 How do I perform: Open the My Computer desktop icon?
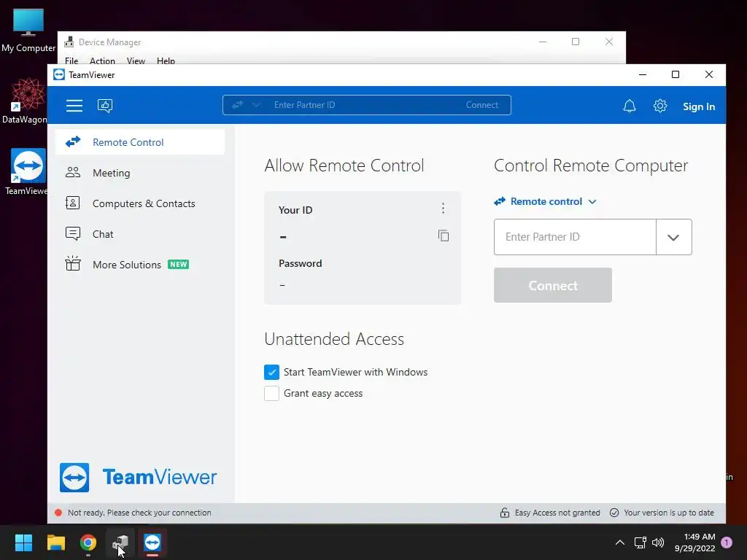(x=28, y=29)
